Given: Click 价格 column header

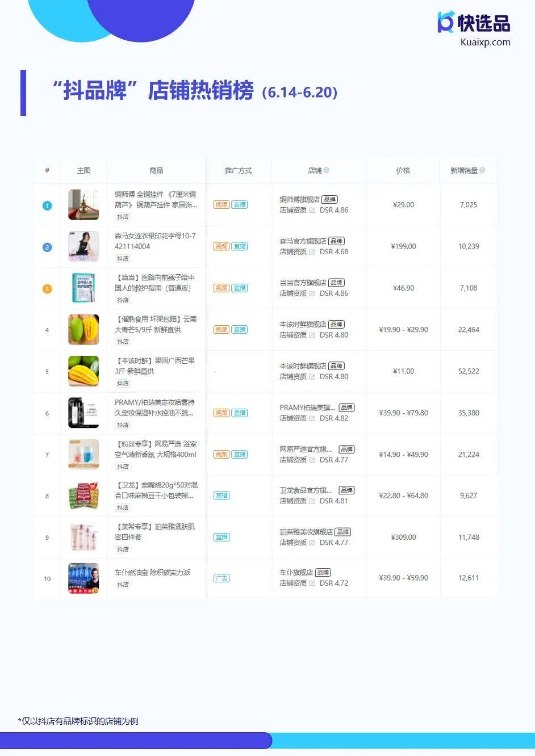Looking at the screenshot, I should pyautogui.click(x=403, y=170).
